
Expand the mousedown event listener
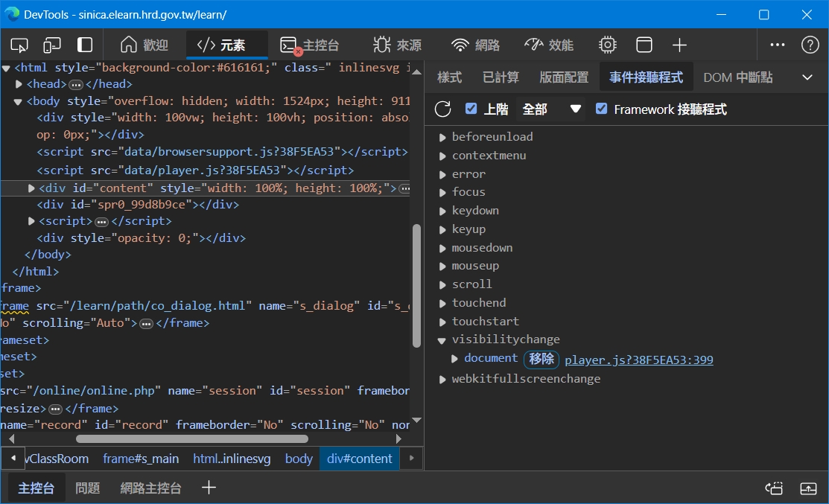(x=442, y=248)
